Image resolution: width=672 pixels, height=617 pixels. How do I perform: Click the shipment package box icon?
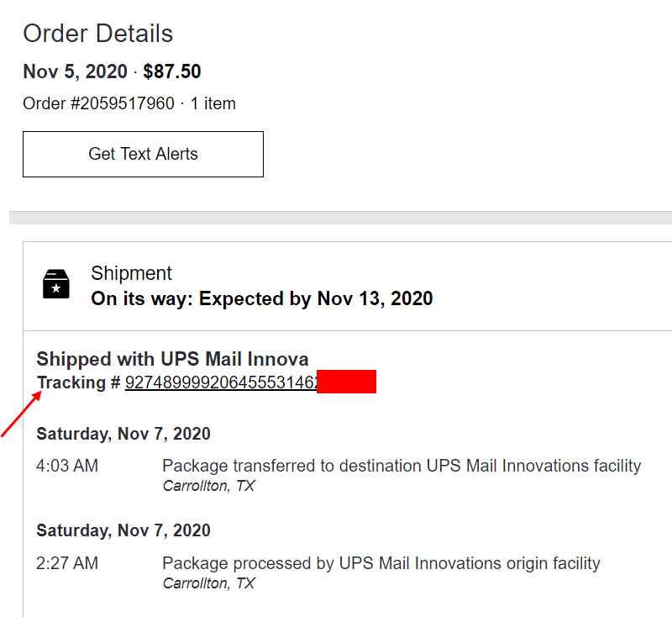pyautogui.click(x=56, y=284)
